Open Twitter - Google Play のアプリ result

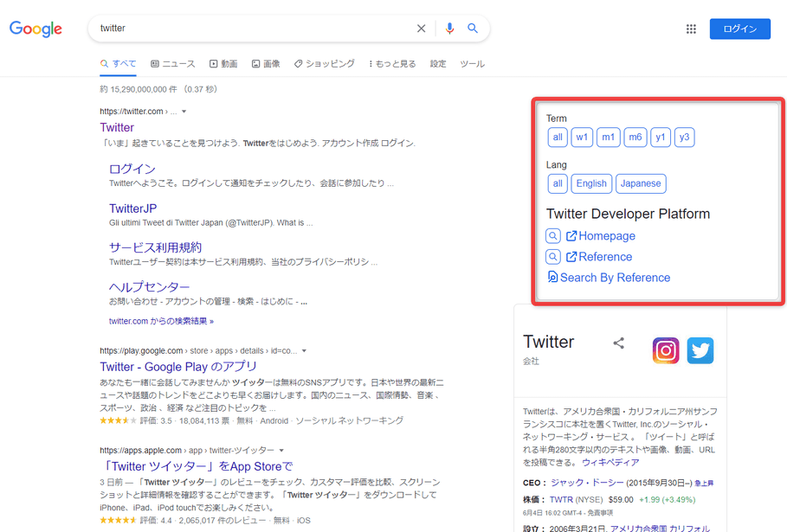(x=178, y=367)
